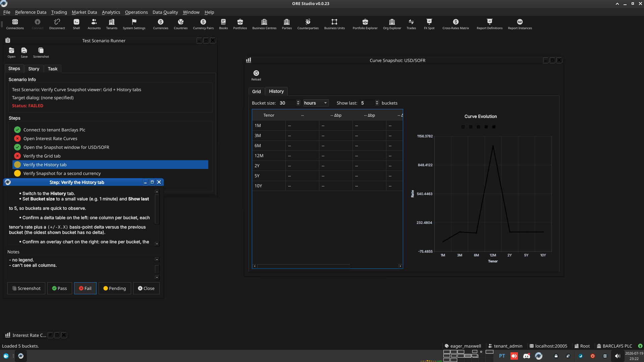Screen dimensions: 644x362
Task: Open Tenants from the toolbar
Action: (x=112, y=24)
